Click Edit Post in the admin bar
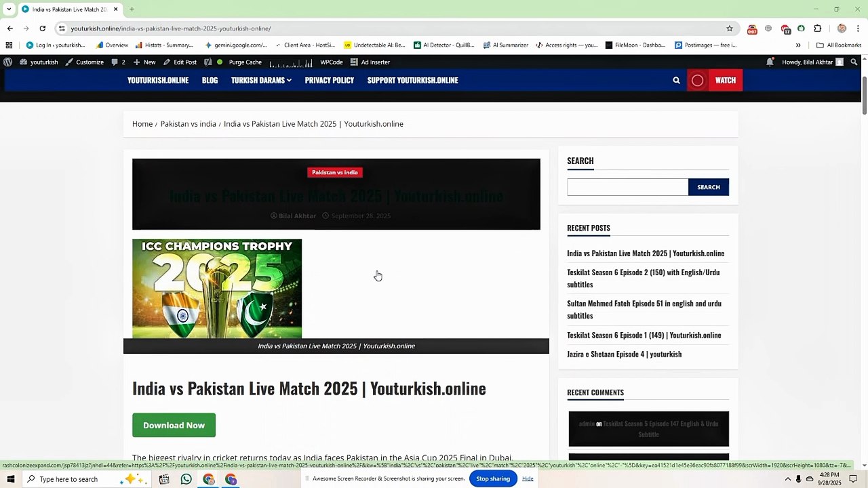The width and height of the screenshot is (868, 488). [x=180, y=62]
